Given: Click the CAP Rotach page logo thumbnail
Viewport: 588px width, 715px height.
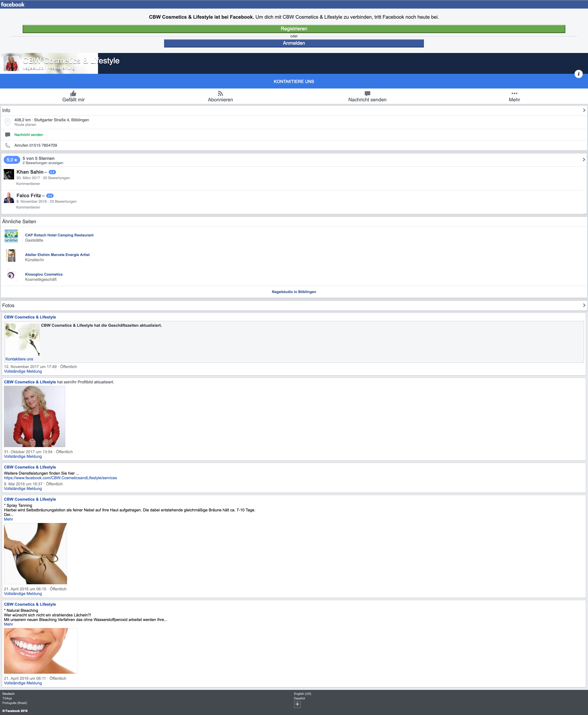Looking at the screenshot, I should [x=11, y=236].
